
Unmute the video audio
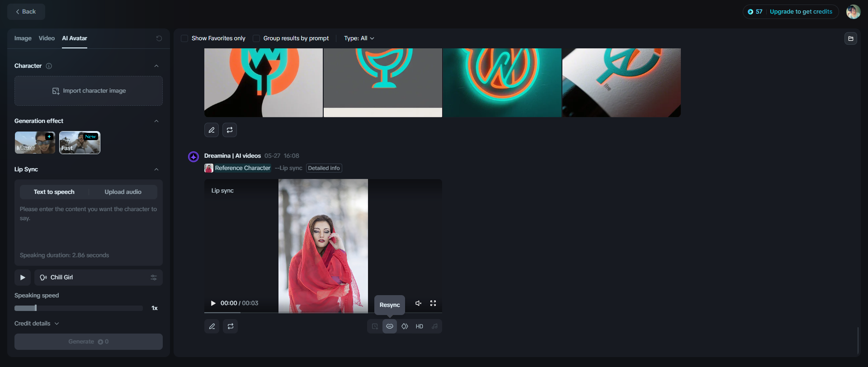419,303
